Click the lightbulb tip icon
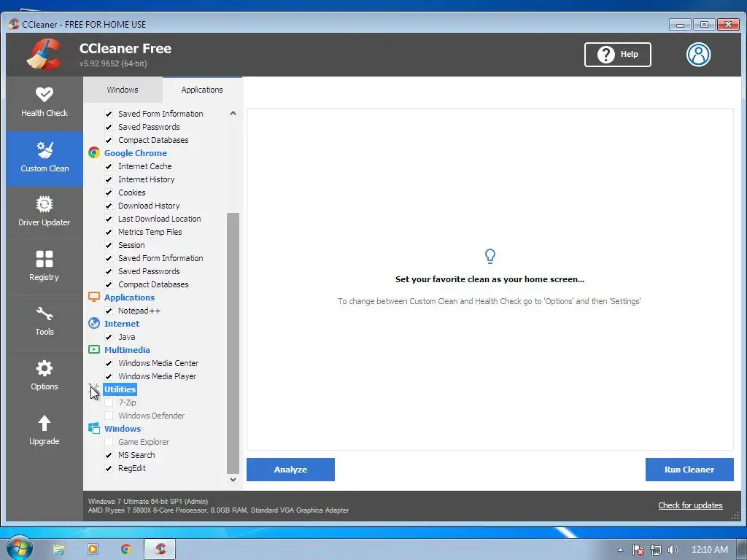The width and height of the screenshot is (747, 560). (x=489, y=256)
